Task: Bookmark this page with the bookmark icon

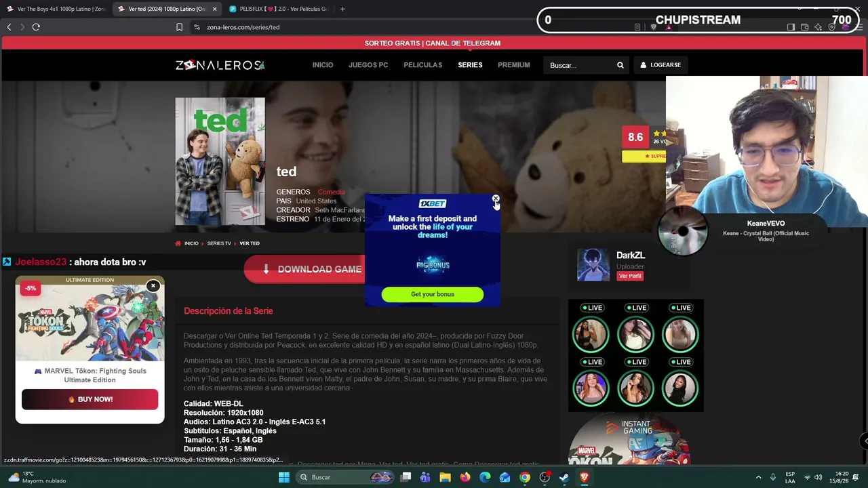Action: pyautogui.click(x=179, y=27)
